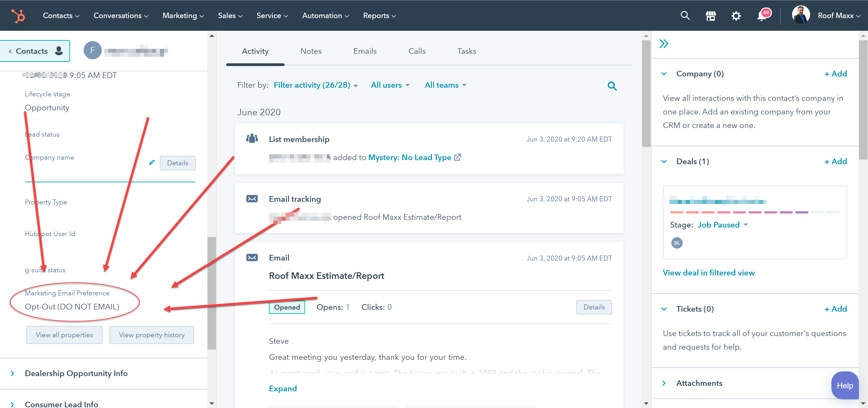Open Automation menu in top navigation
The width and height of the screenshot is (868, 408).
(x=325, y=16)
